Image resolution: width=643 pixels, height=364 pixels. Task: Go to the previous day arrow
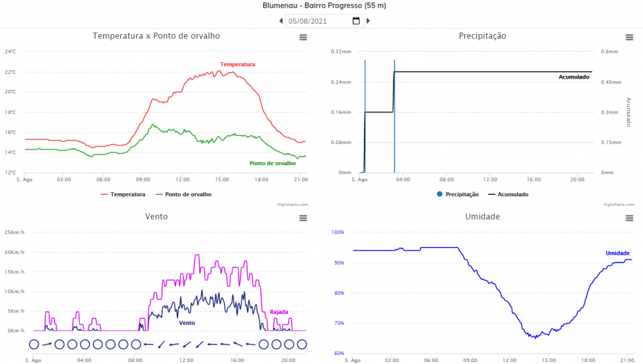tap(281, 21)
